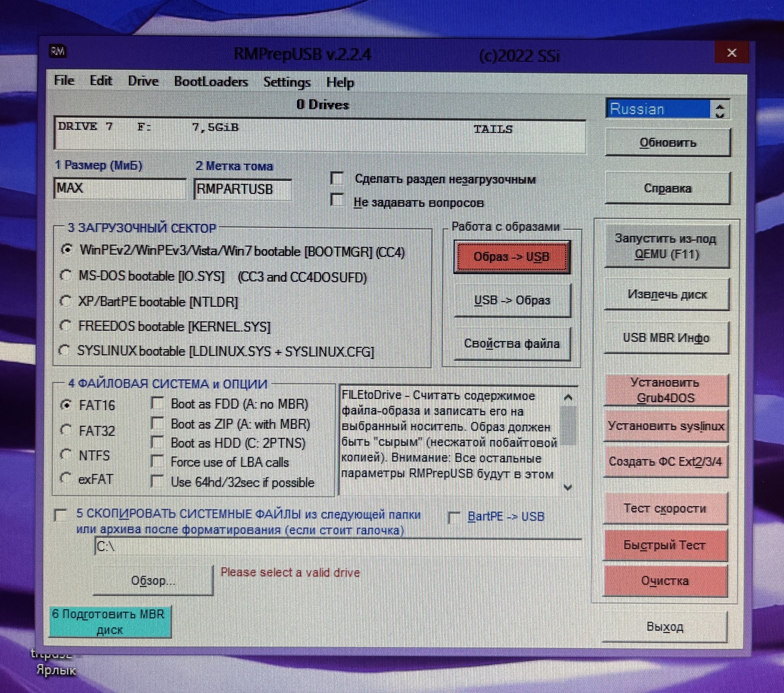Click the info box scroll-up arrow
Image resolution: width=784 pixels, height=693 pixels.
pos(568,397)
